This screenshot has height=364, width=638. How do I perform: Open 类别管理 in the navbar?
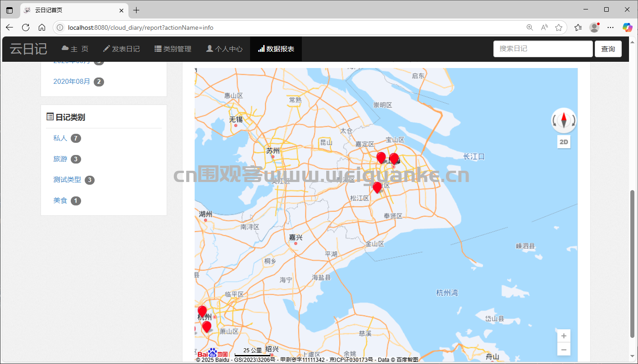(173, 49)
